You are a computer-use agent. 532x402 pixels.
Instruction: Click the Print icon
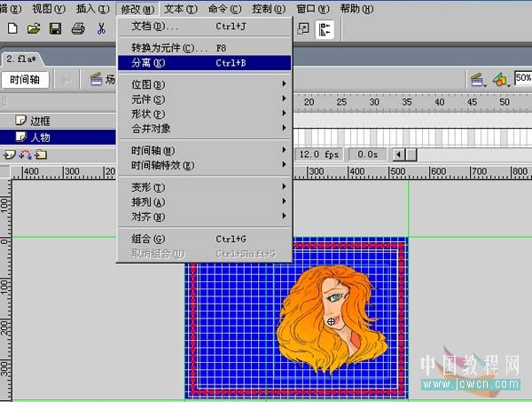78,28
